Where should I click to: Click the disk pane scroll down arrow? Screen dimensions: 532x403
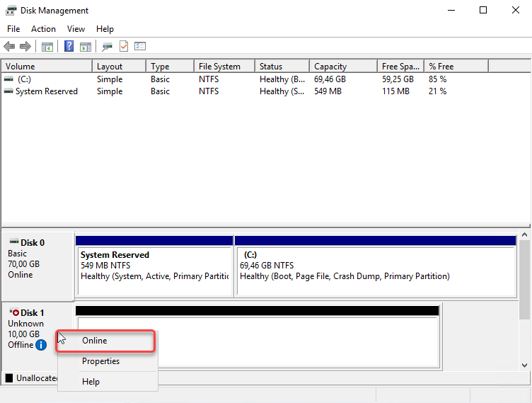click(x=525, y=365)
